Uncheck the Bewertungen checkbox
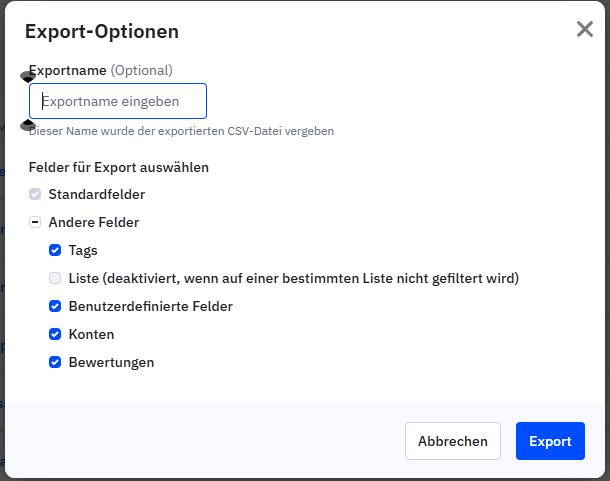 pyautogui.click(x=56, y=362)
